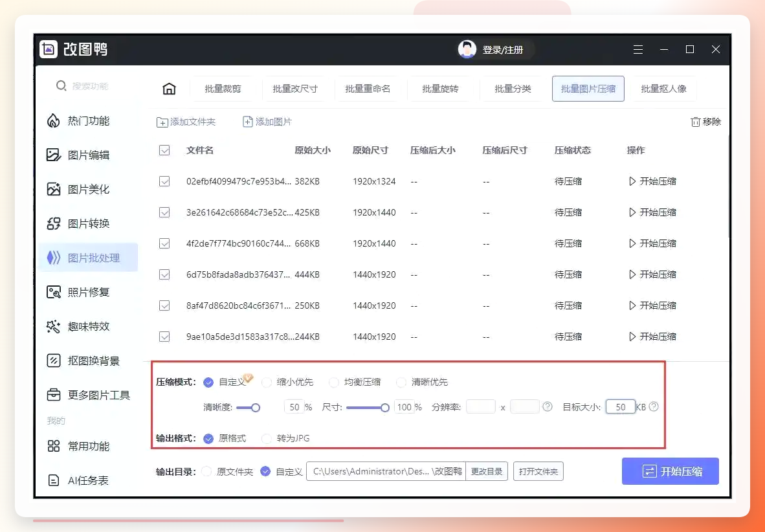Open AI任务表 sidebar icon

[x=53, y=480]
